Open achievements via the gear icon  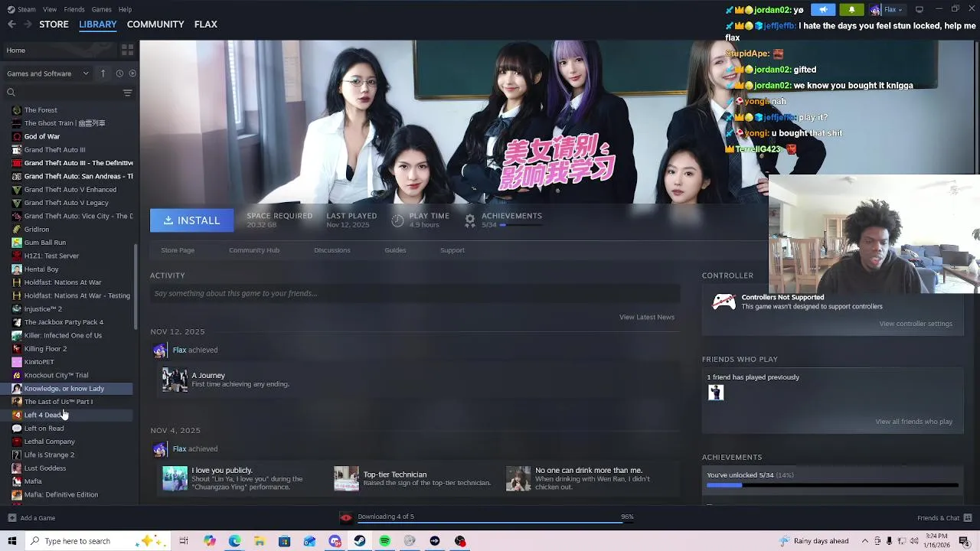(470, 220)
